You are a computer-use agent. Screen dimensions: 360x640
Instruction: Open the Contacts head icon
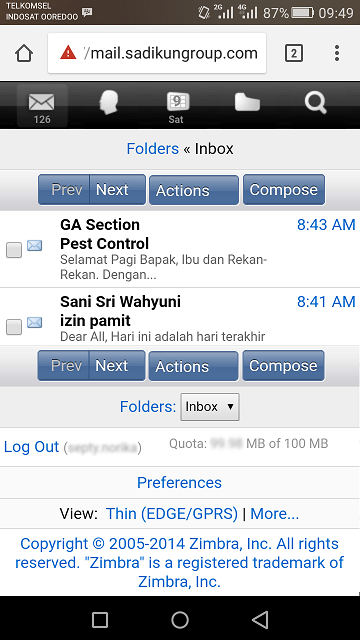pos(109,102)
